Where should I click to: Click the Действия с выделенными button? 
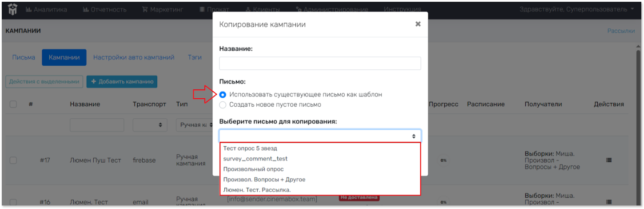point(44,81)
